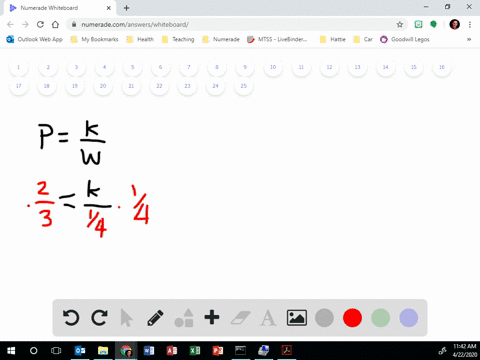Go to whiteboard page 8
This screenshot has height=360, width=480.
(217, 67)
